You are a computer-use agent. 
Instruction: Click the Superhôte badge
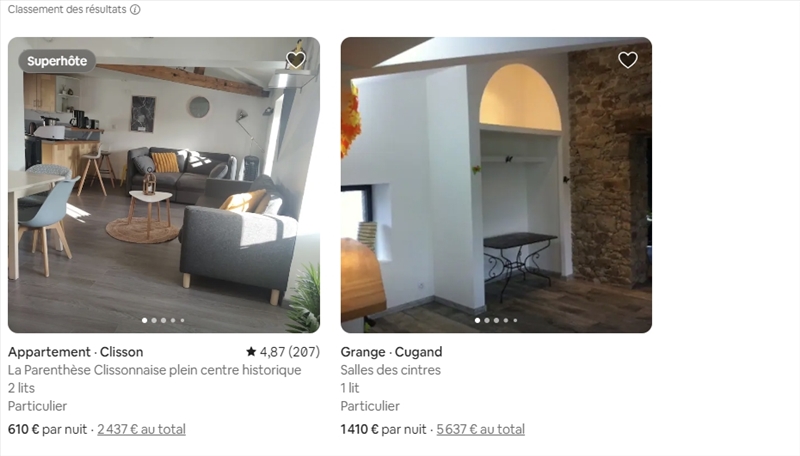click(x=57, y=61)
